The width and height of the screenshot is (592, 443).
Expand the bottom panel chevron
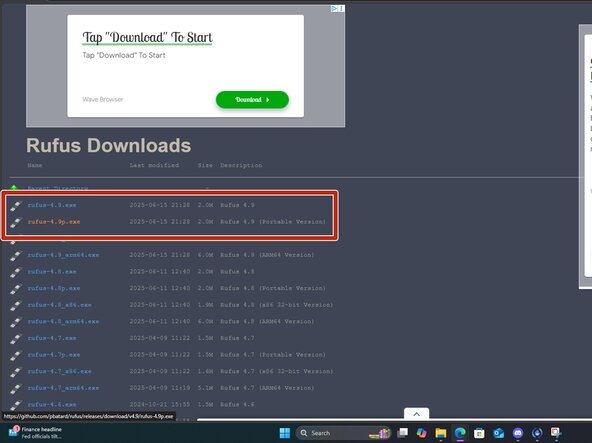point(416,414)
